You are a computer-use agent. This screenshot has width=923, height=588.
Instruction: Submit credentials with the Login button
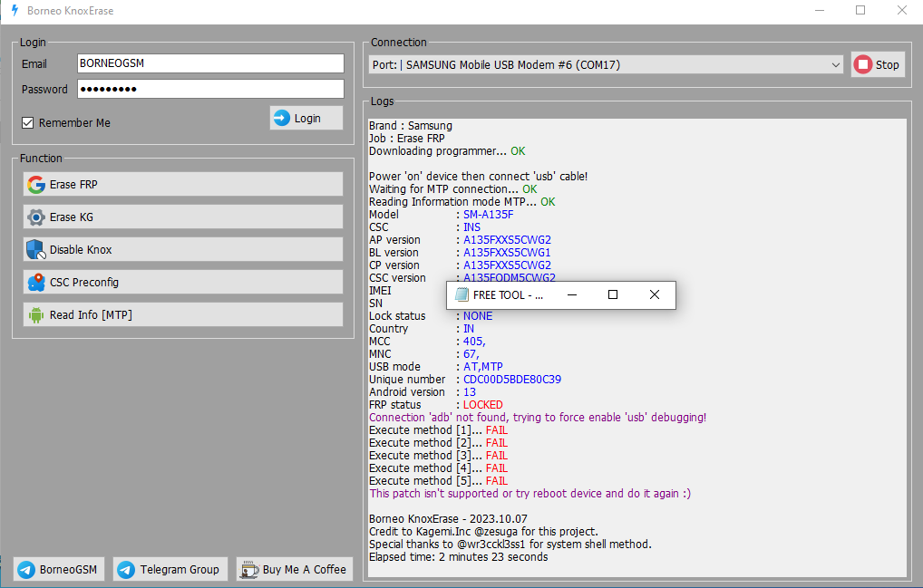pyautogui.click(x=306, y=118)
